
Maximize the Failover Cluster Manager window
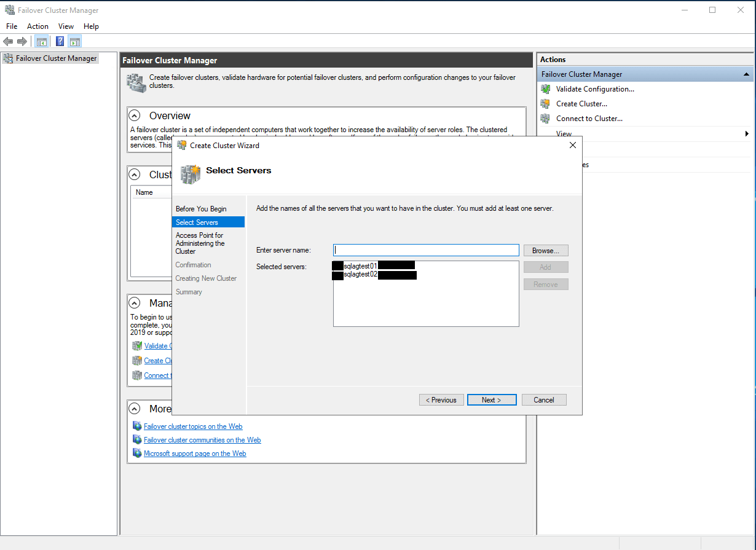tap(712, 10)
